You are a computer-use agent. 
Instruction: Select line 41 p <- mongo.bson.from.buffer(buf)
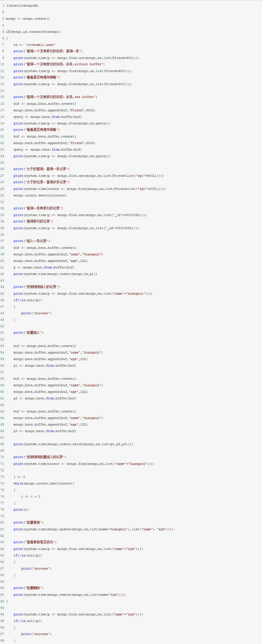44,267
